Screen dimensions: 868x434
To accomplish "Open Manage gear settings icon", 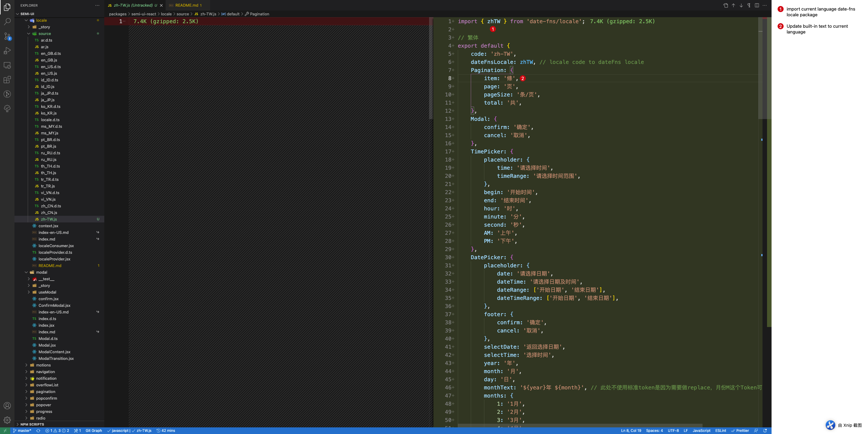I will tap(7, 420).
